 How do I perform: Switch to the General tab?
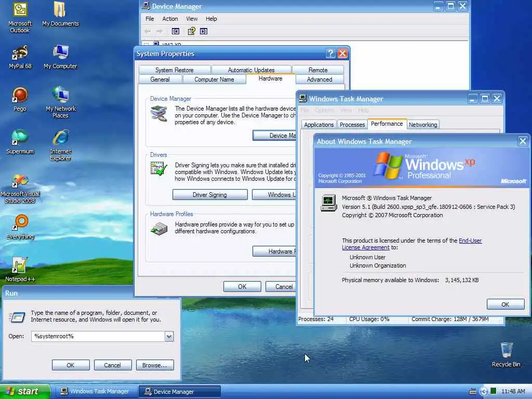click(160, 79)
